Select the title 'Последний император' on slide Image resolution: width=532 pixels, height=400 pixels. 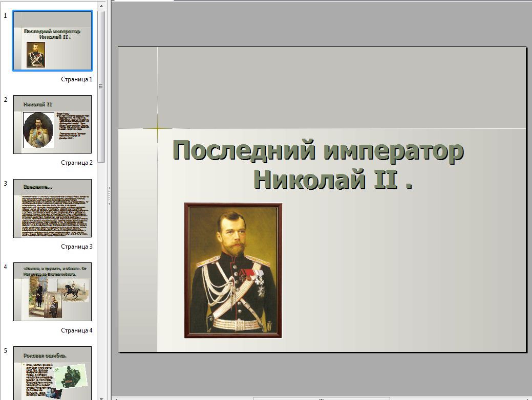point(318,150)
